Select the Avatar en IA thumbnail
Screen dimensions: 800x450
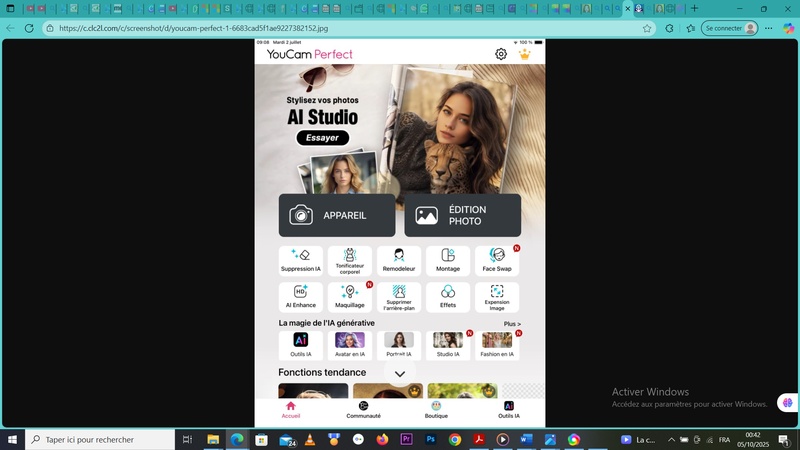[350, 344]
